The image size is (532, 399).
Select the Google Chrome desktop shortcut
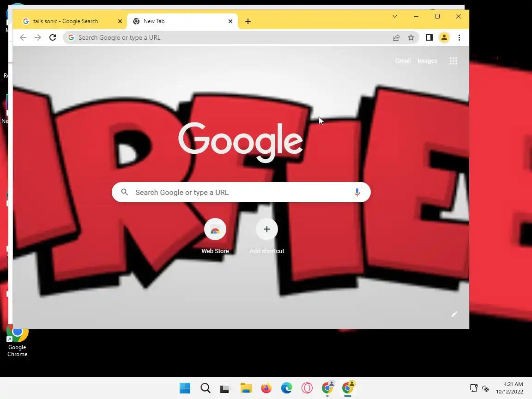coord(17,341)
